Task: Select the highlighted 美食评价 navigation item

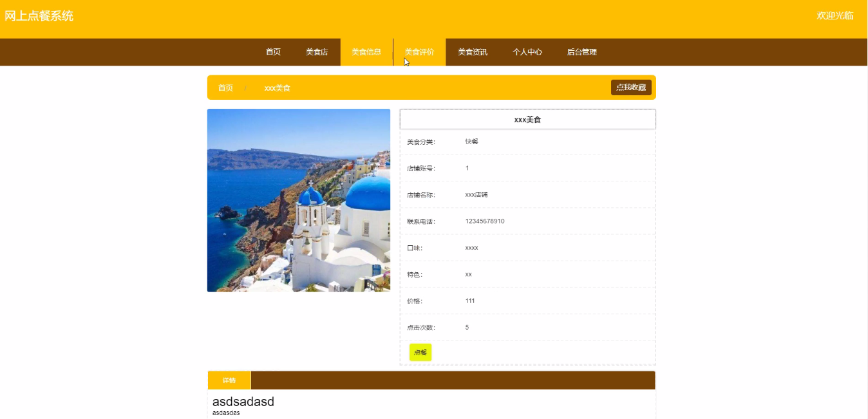Action: [420, 51]
